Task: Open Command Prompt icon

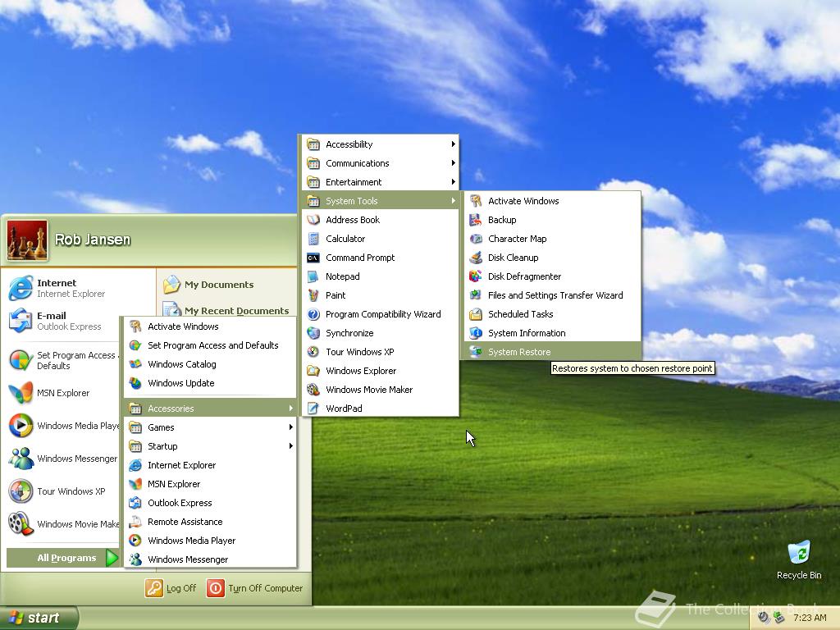Action: coord(313,258)
